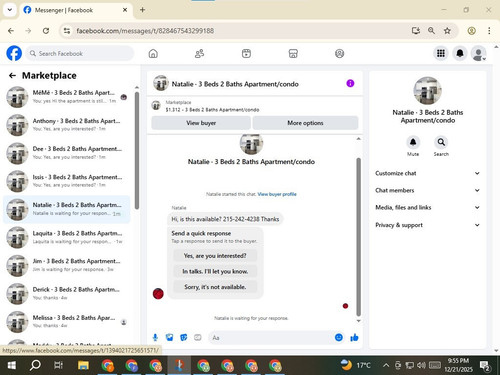Click the View buyer button
This screenshot has height=375, width=500.
[201, 123]
